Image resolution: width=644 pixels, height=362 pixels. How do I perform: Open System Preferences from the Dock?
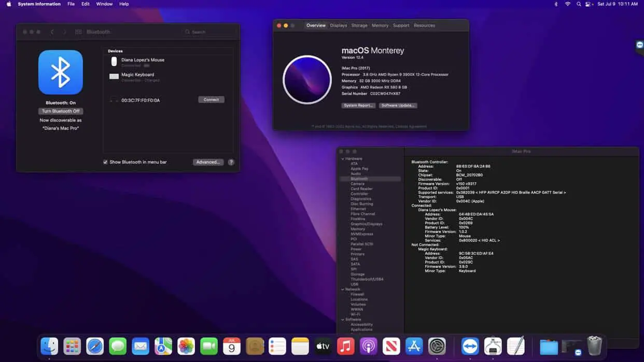(437, 346)
